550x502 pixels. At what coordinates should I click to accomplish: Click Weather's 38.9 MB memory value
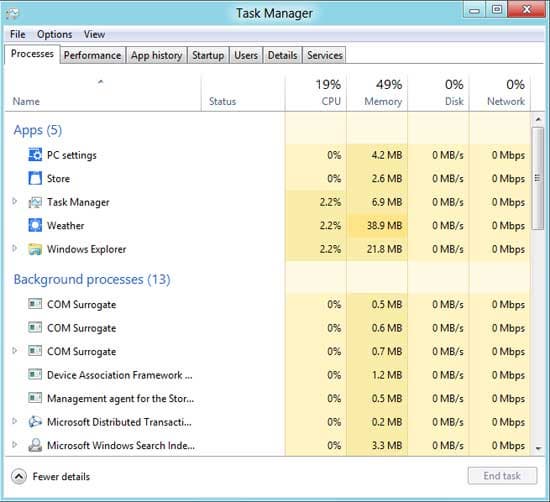pyautogui.click(x=384, y=226)
